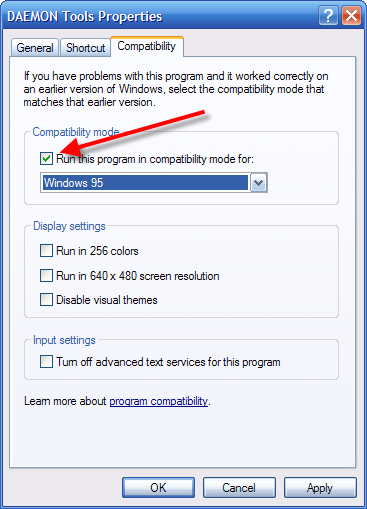The width and height of the screenshot is (367, 509).
Task: Select the Compatibility tab
Action: pos(147,46)
